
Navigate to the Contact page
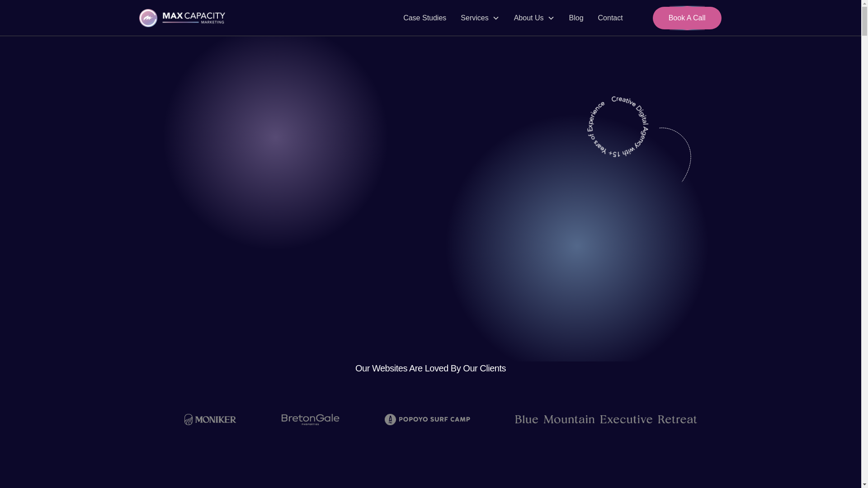(610, 18)
